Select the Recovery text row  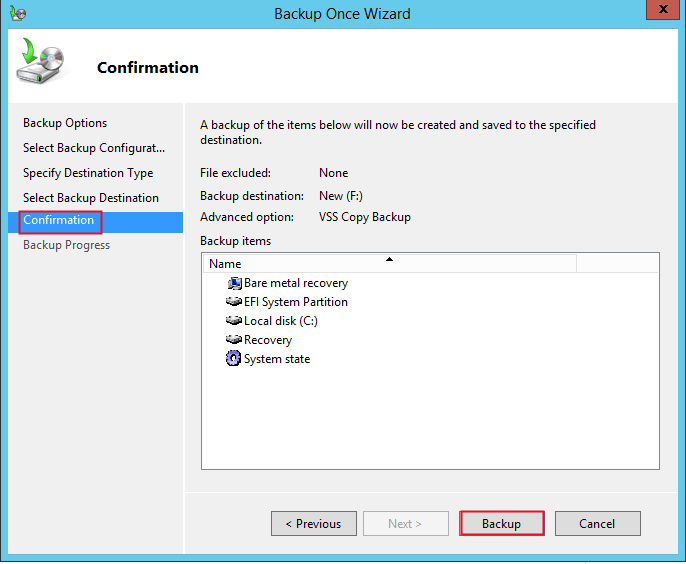coord(268,340)
